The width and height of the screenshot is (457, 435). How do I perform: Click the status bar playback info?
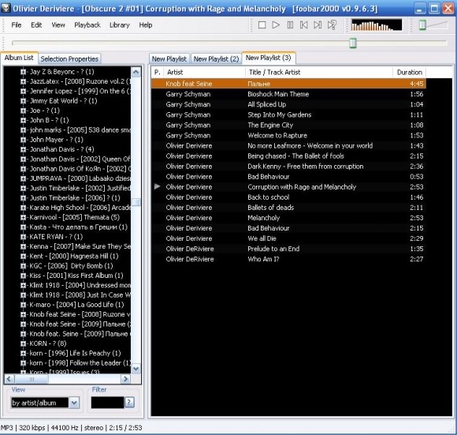(x=71, y=428)
